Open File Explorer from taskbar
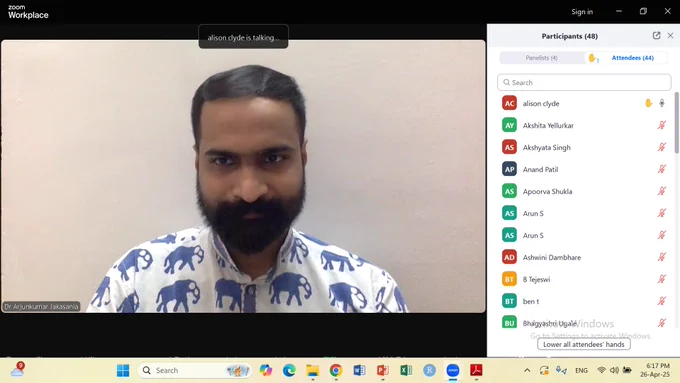The width and height of the screenshot is (680, 383). 312,370
